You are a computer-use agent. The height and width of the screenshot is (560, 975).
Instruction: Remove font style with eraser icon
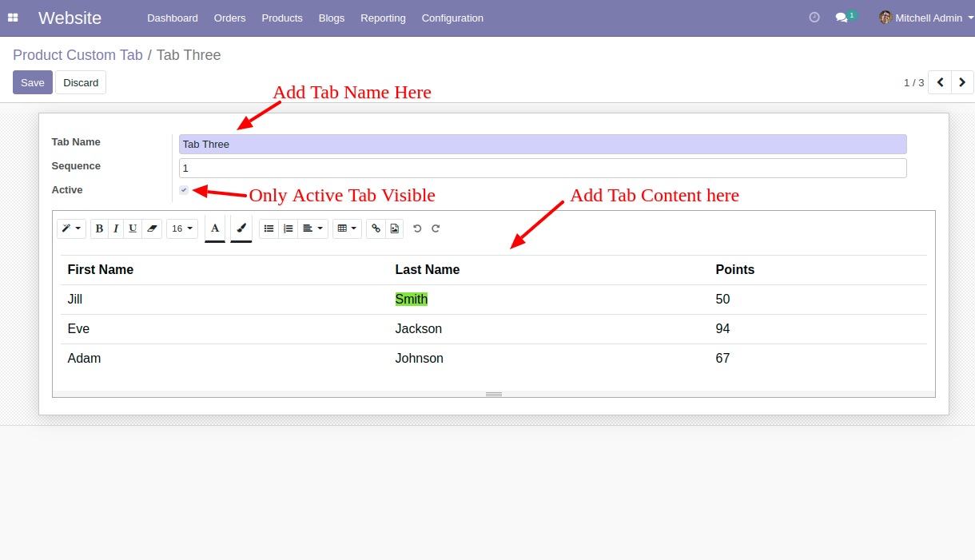coord(152,228)
